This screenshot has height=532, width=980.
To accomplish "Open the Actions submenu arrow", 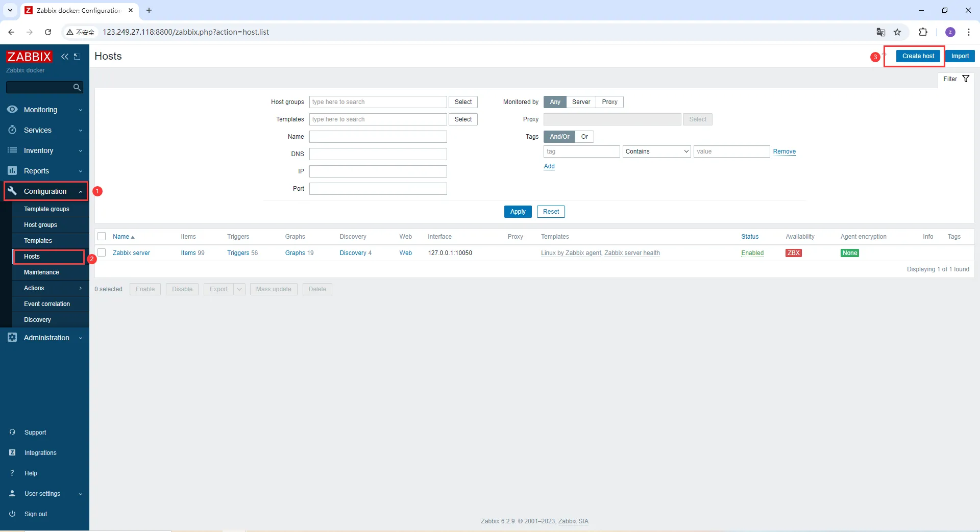I will [x=81, y=288].
